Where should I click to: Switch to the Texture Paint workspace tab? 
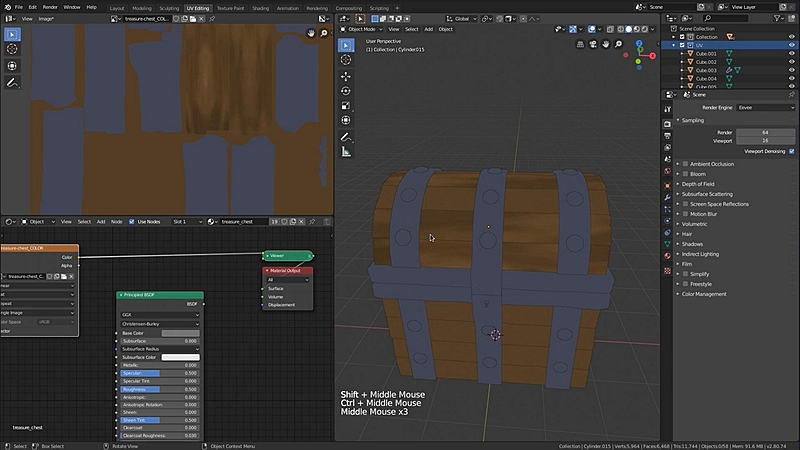click(x=230, y=8)
